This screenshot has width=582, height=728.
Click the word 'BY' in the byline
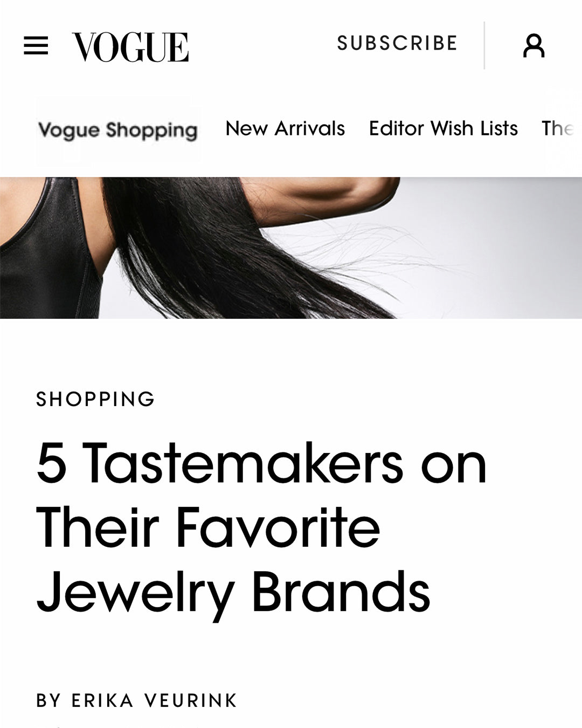click(x=48, y=700)
